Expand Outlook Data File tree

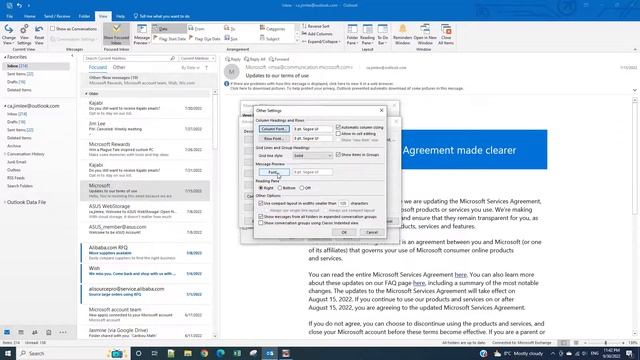(x=5, y=202)
